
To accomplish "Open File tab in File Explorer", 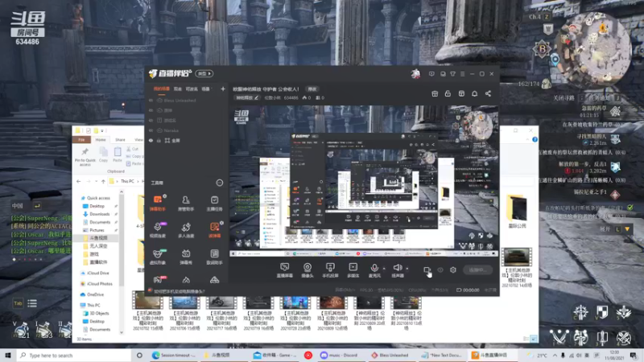I will (x=81, y=140).
